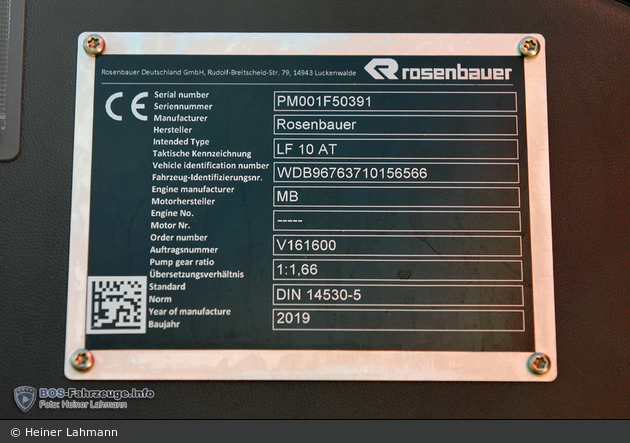630x443 pixels.
Task: Click the 'Year of manufacture' label
Action: point(190,312)
